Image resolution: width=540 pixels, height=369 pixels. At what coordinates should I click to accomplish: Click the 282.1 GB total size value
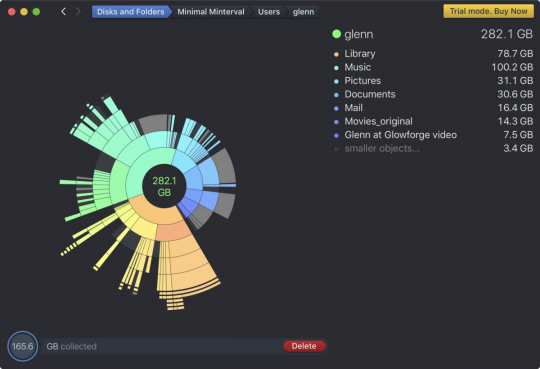point(507,34)
